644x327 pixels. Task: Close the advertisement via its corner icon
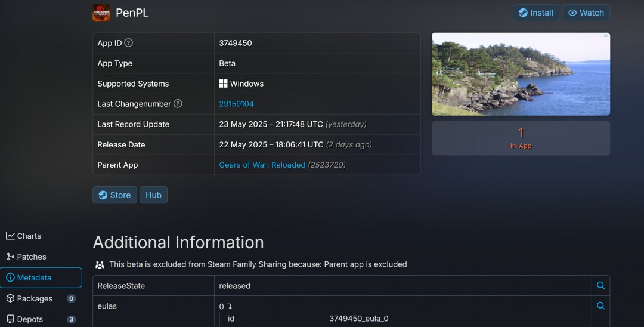(606, 36)
